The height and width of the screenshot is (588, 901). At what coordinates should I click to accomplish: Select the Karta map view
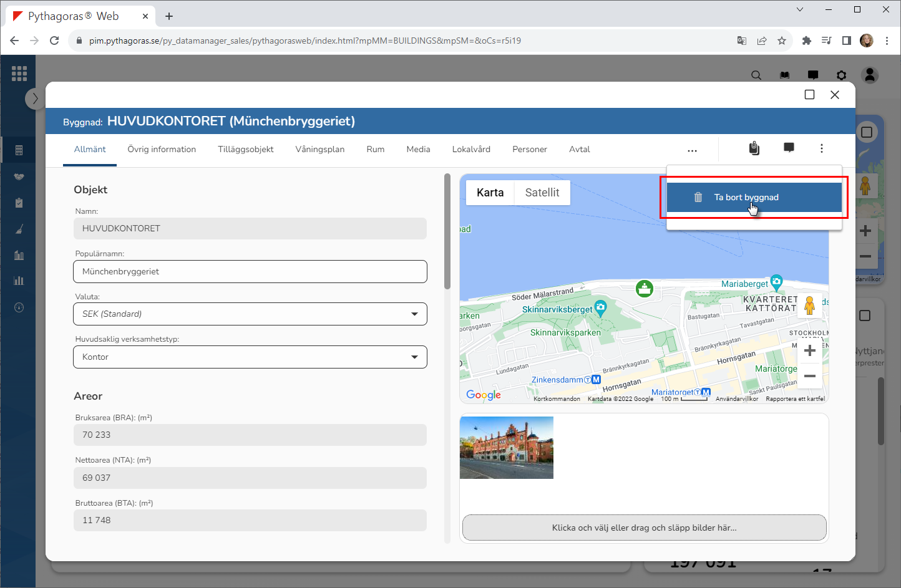tap(490, 193)
